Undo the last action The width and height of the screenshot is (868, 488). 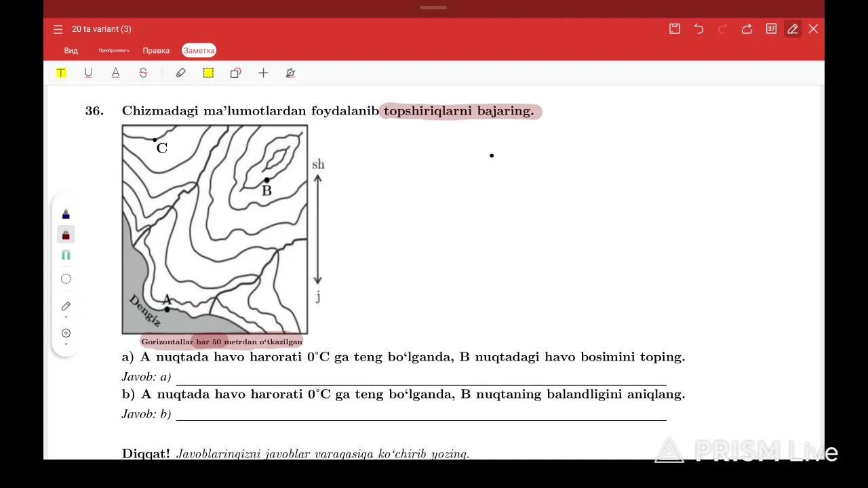698,28
